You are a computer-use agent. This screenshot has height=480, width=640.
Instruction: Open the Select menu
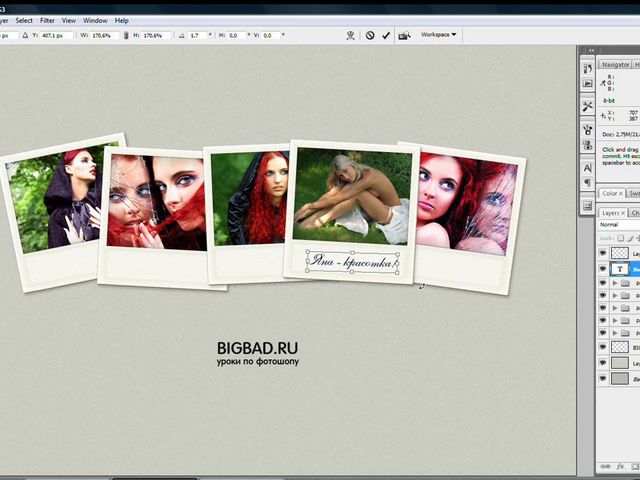coord(24,20)
